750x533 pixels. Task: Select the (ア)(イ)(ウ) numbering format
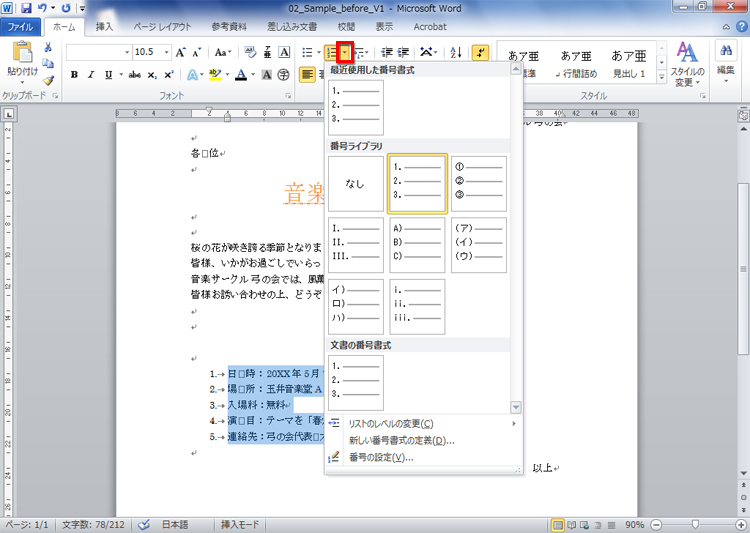479,245
